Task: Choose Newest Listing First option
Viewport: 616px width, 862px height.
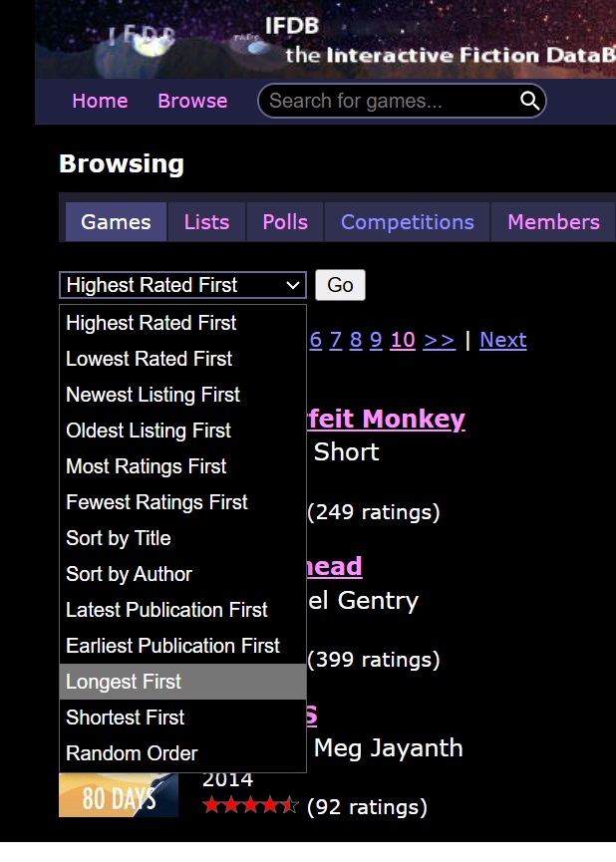Action: point(182,395)
